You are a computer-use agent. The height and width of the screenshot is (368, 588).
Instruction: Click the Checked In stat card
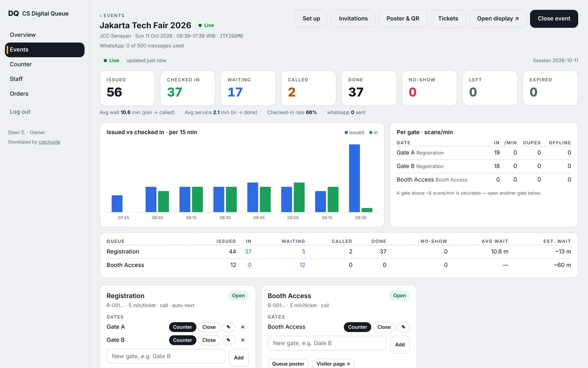pyautogui.click(x=188, y=88)
